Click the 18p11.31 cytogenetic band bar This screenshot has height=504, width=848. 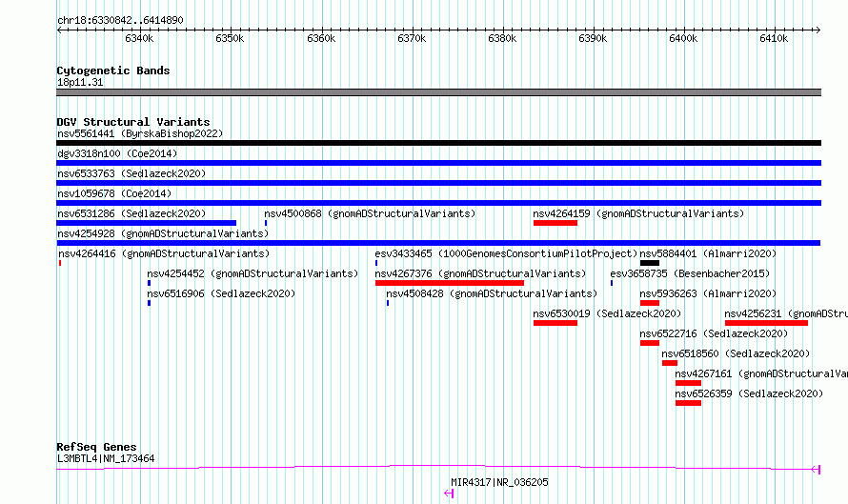(x=438, y=92)
